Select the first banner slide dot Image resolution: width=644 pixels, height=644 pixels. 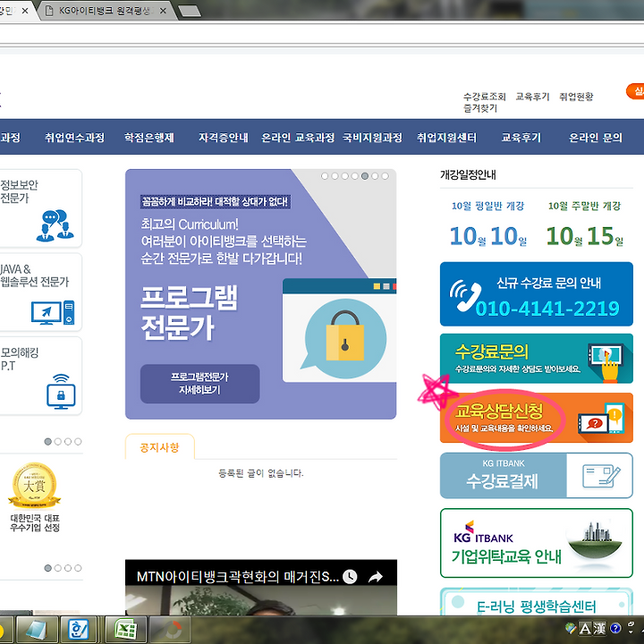click(x=325, y=176)
